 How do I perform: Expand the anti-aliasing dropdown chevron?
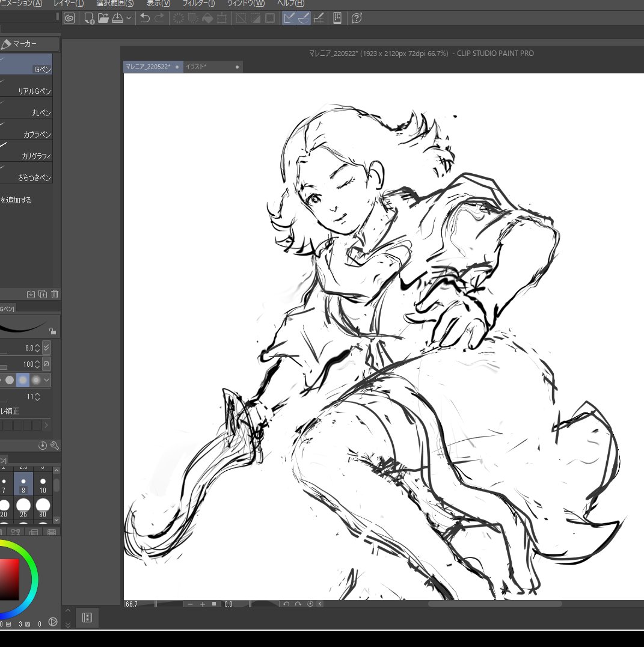point(47,380)
